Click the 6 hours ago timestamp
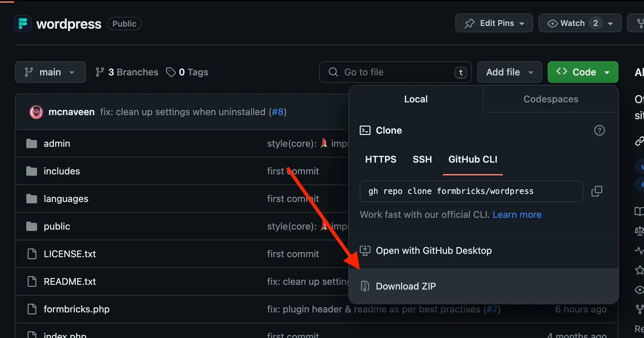Image resolution: width=644 pixels, height=338 pixels. point(581,309)
